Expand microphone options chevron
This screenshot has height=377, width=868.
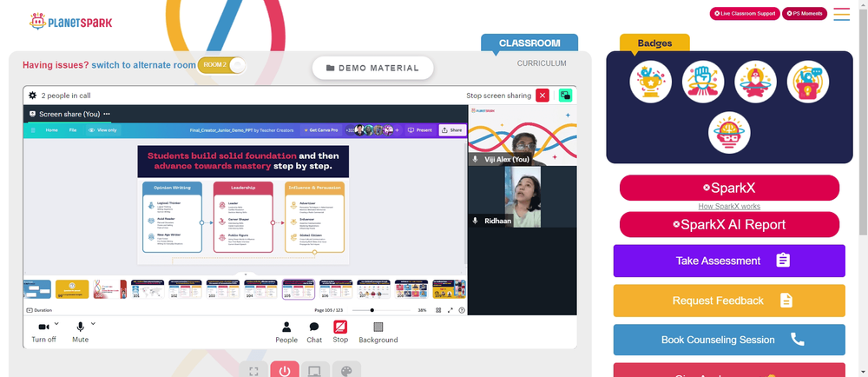click(x=93, y=323)
